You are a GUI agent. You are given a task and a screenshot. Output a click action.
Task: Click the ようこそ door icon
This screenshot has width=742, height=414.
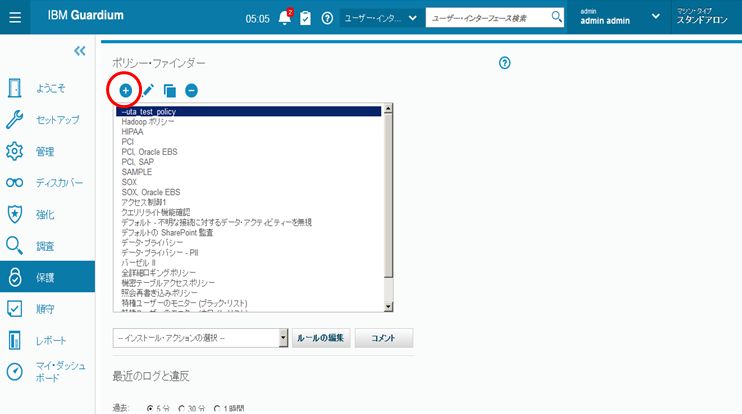[15, 88]
